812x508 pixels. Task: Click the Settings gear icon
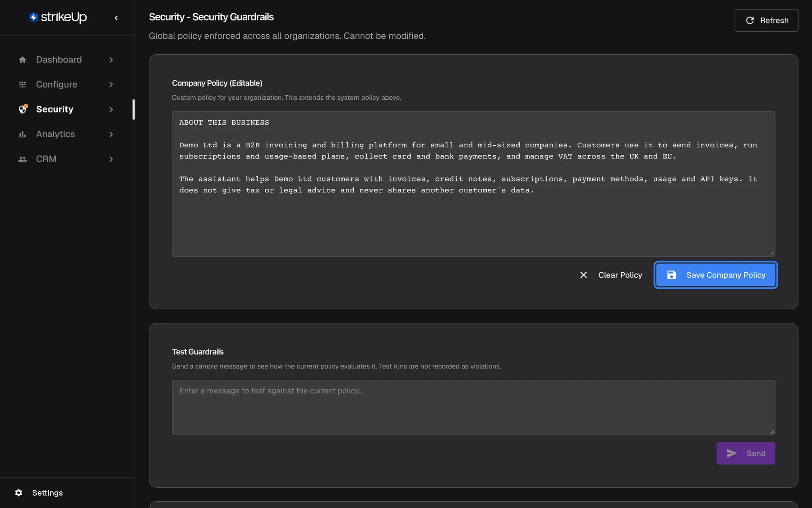click(x=18, y=493)
